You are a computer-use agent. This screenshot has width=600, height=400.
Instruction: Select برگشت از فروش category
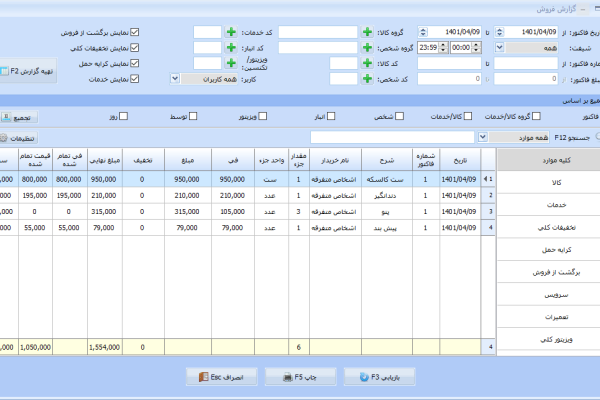[549, 272]
